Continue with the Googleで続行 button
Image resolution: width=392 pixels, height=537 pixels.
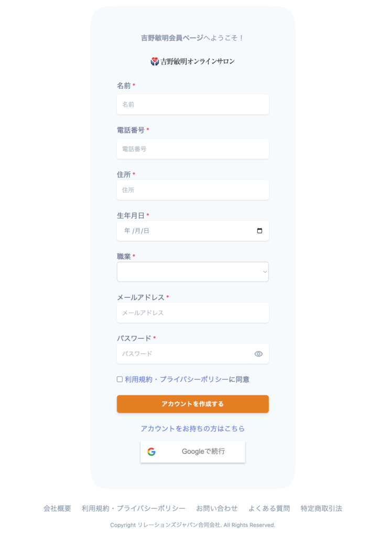pyautogui.click(x=192, y=452)
